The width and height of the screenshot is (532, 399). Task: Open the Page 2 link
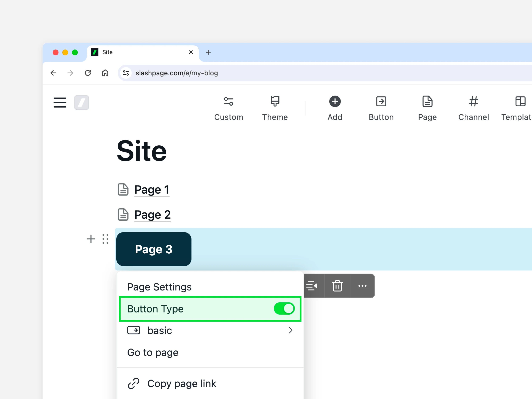(x=153, y=215)
